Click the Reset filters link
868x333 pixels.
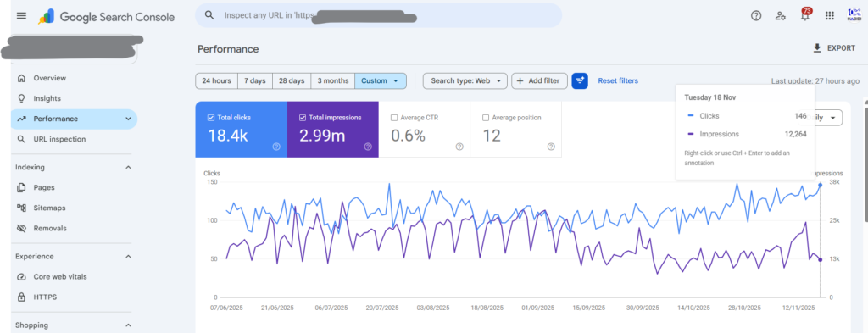click(x=618, y=80)
